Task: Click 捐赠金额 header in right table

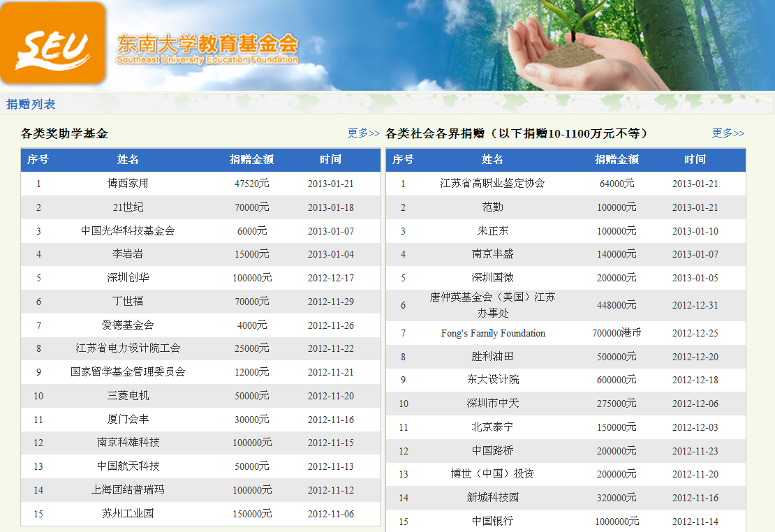Action: pos(617,160)
